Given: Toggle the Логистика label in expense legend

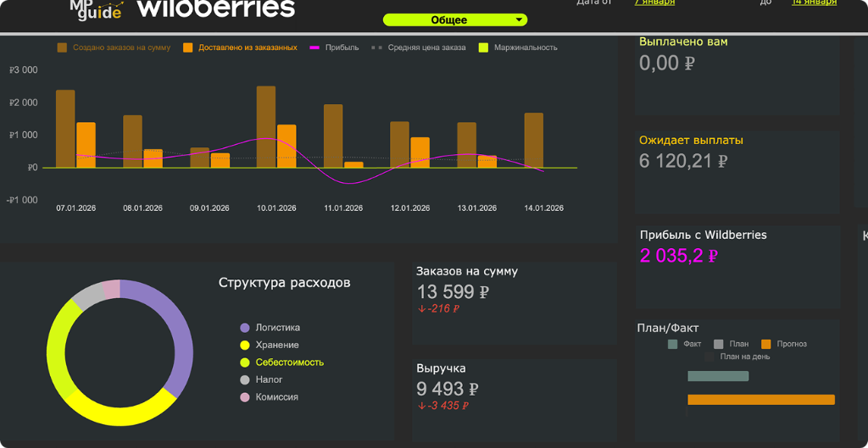Looking at the screenshot, I should point(278,328).
